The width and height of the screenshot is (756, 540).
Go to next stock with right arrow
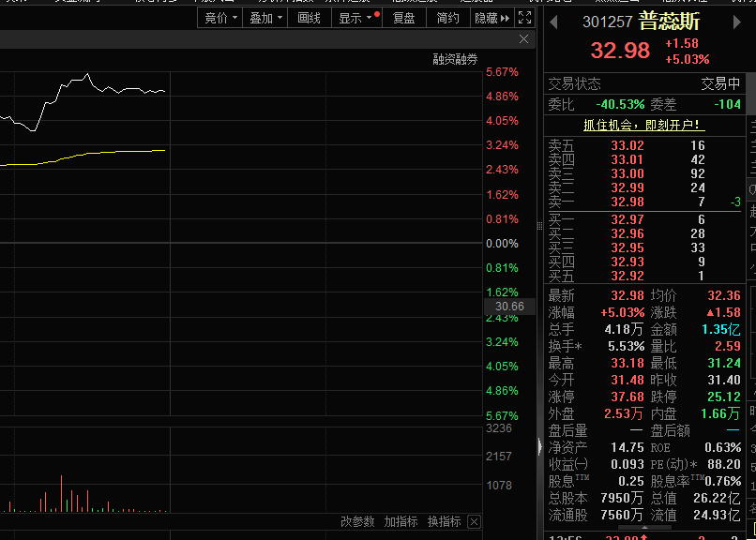(736, 22)
